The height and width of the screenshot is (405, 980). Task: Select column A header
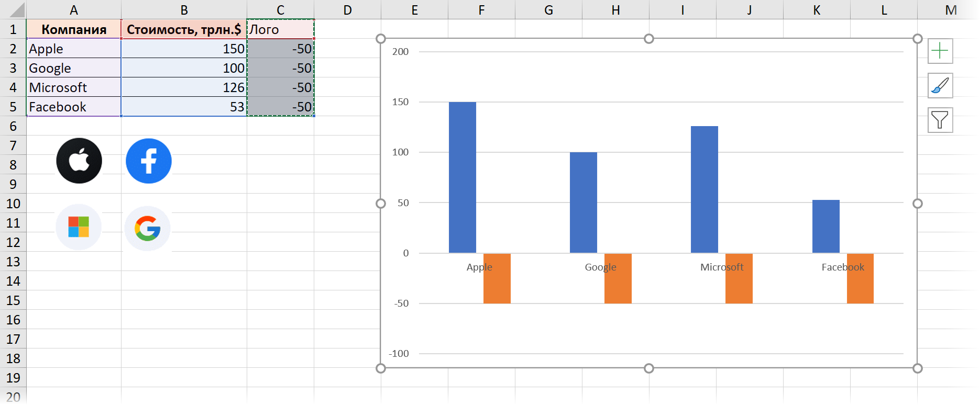pos(74,10)
